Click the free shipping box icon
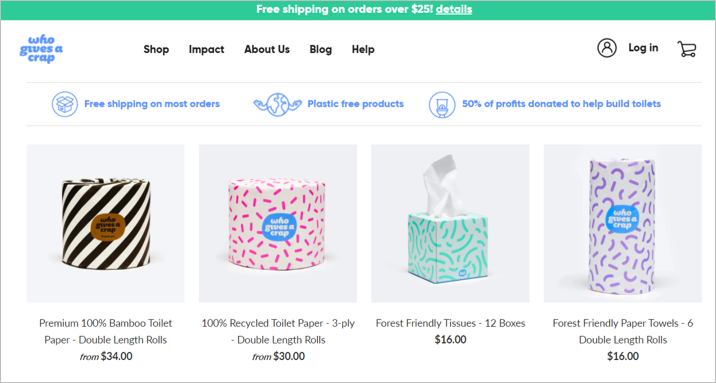 tap(65, 104)
